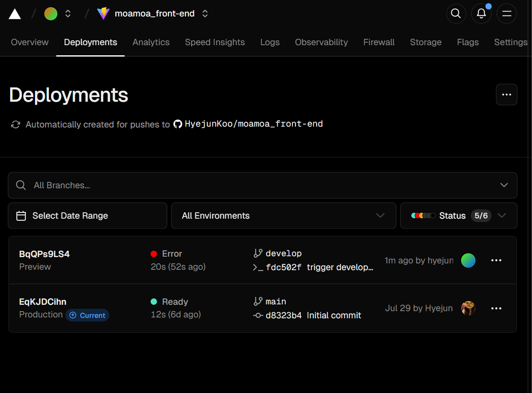Expand the All Branches dropdown chevron
This screenshot has height=393, width=532.
coord(504,185)
